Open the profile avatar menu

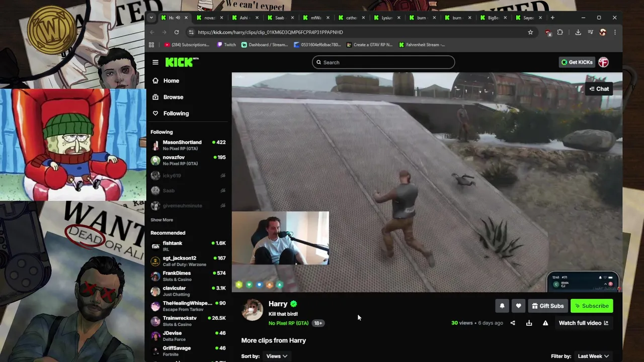point(604,62)
